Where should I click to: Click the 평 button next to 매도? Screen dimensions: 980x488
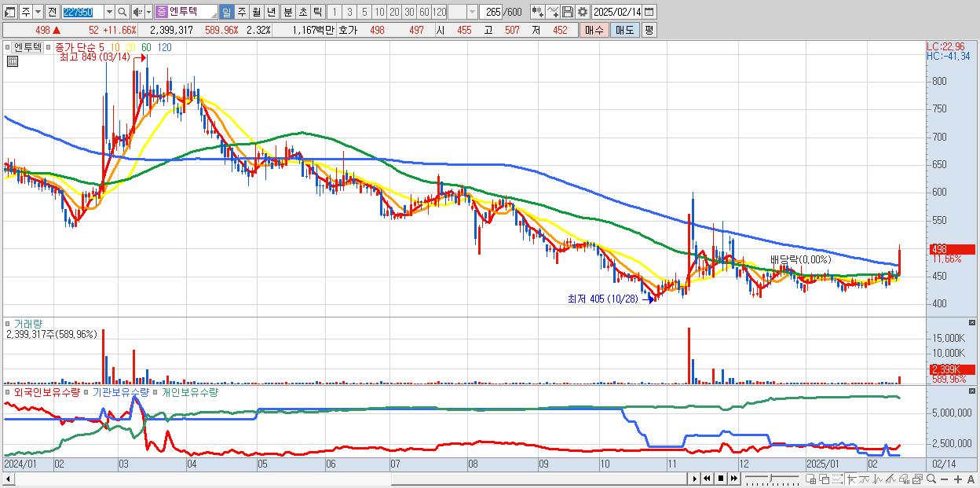pyautogui.click(x=649, y=30)
